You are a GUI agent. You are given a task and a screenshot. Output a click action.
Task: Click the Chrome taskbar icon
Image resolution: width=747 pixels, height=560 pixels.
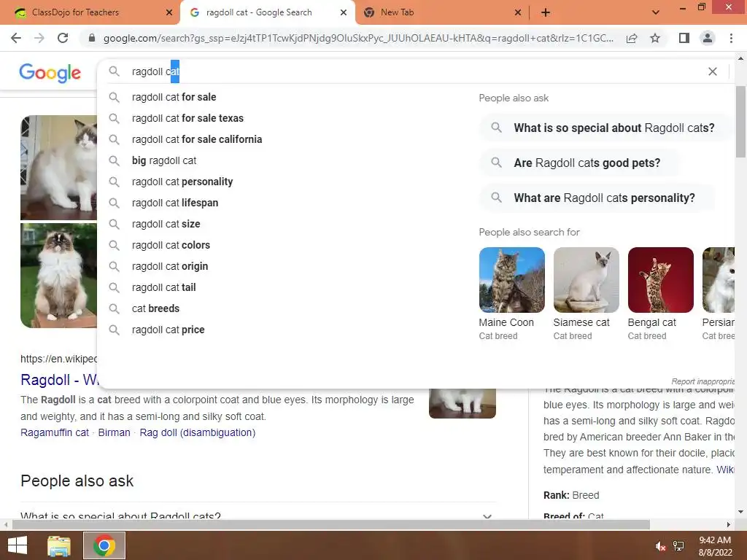pos(104,545)
